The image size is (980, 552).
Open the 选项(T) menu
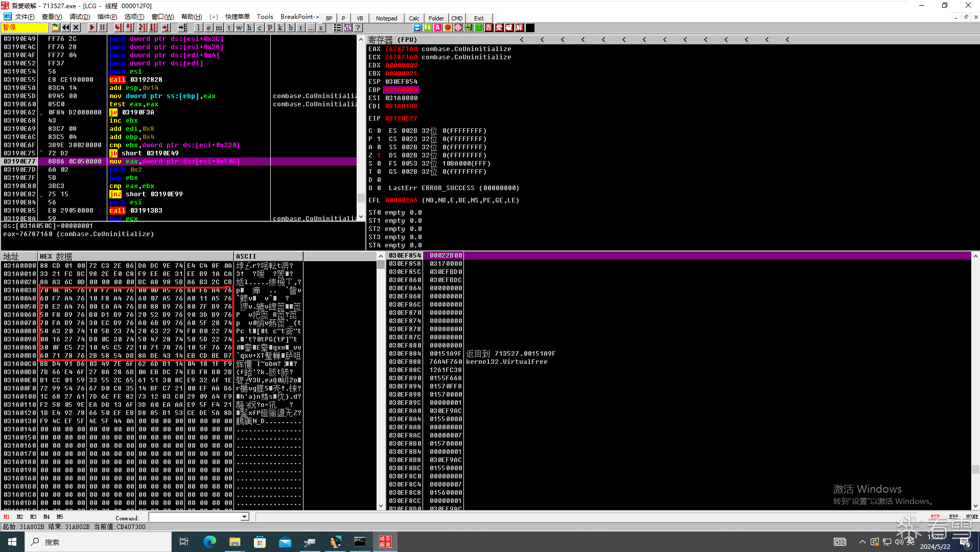(134, 17)
